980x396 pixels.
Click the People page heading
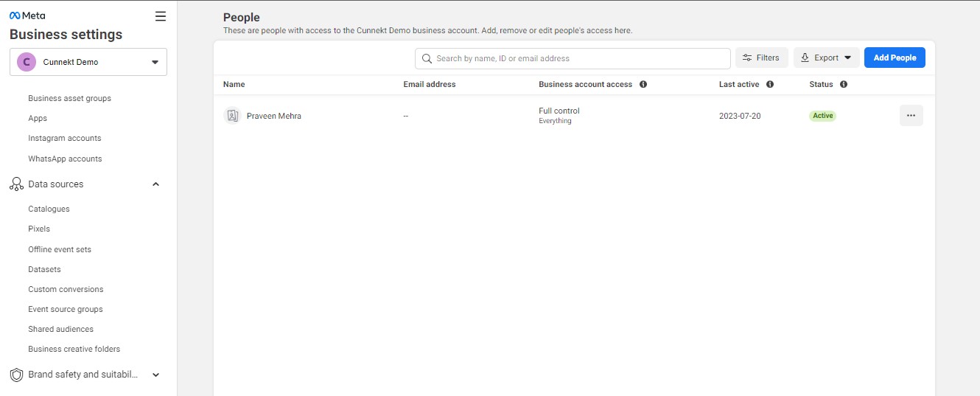242,17
